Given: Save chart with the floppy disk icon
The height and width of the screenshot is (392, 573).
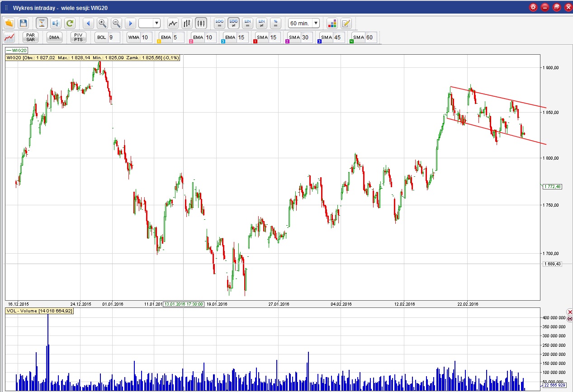Looking at the screenshot, I should pyautogui.click(x=24, y=23).
